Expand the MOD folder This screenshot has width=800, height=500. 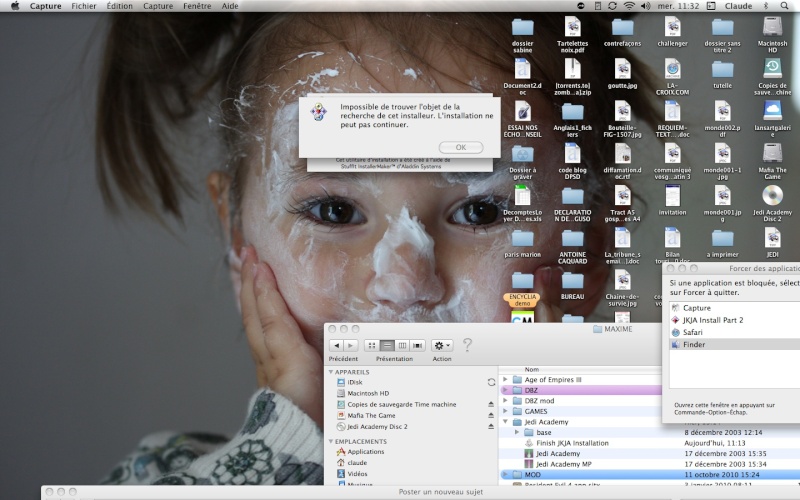pos(505,474)
